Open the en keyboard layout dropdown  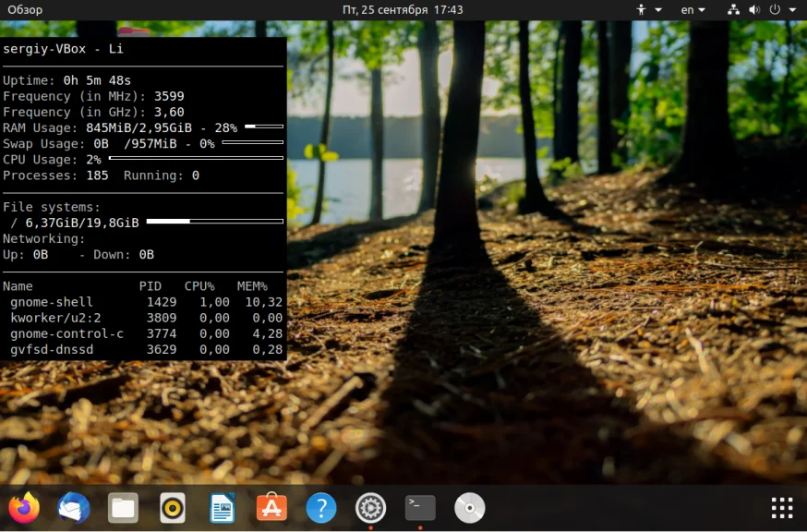693,10
